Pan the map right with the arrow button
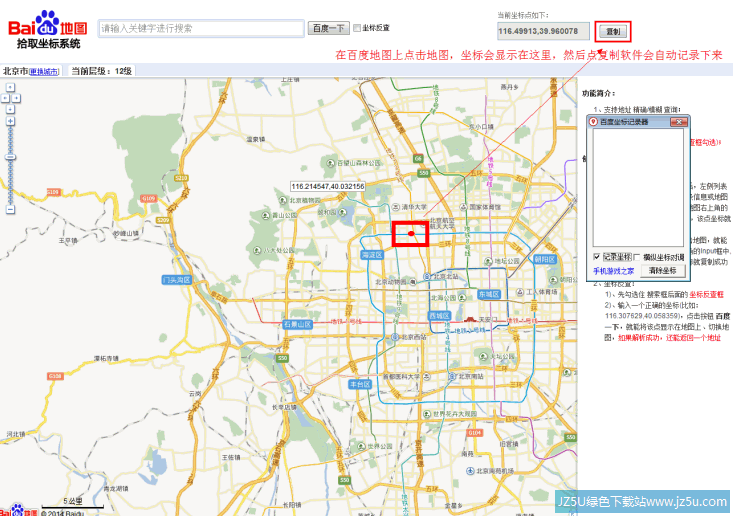This screenshot has width=733, height=516. point(16,98)
